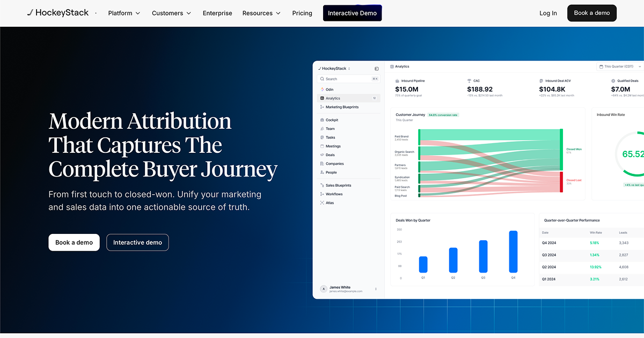Click the Workflows icon in the sidebar
The height and width of the screenshot is (338, 644).
(x=322, y=194)
